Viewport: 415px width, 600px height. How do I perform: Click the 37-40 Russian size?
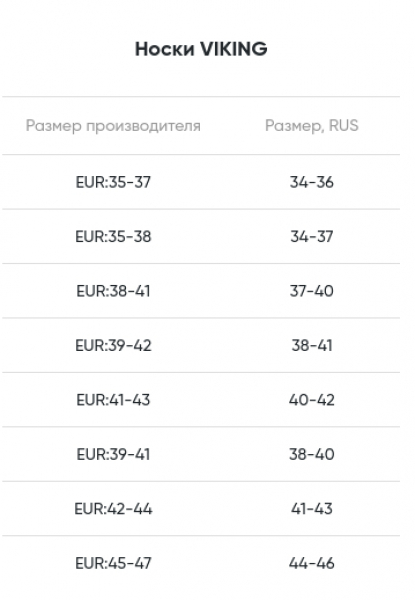(312, 291)
